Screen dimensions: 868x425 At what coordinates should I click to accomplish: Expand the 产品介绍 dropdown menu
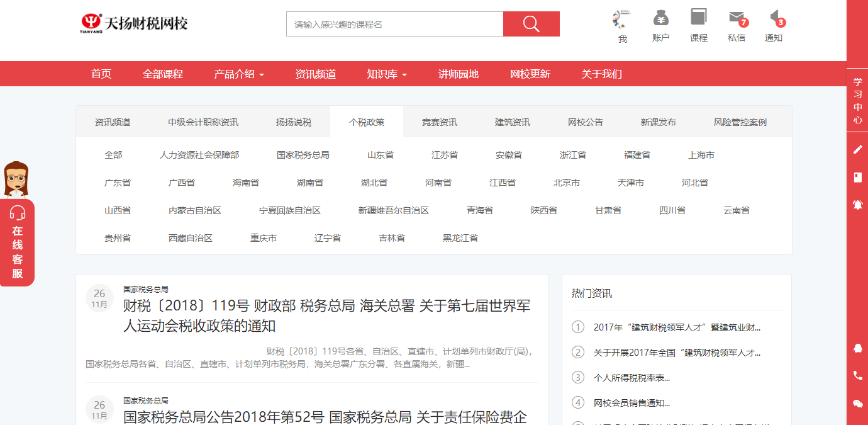pyautogui.click(x=239, y=74)
